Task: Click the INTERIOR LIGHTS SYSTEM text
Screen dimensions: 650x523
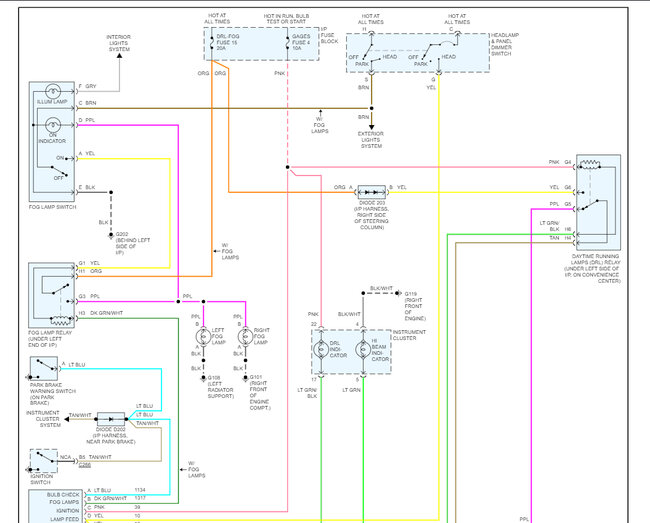Action: (x=119, y=43)
